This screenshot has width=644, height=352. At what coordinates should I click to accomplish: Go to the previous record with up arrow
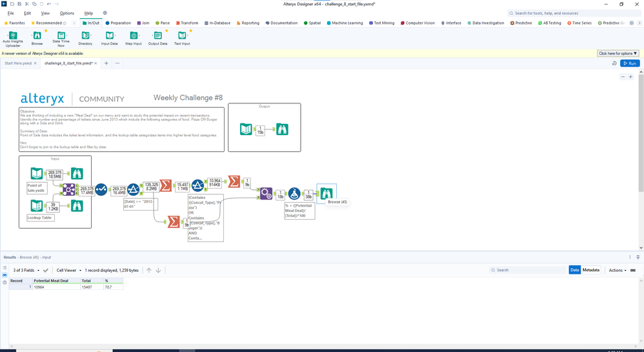point(148,270)
